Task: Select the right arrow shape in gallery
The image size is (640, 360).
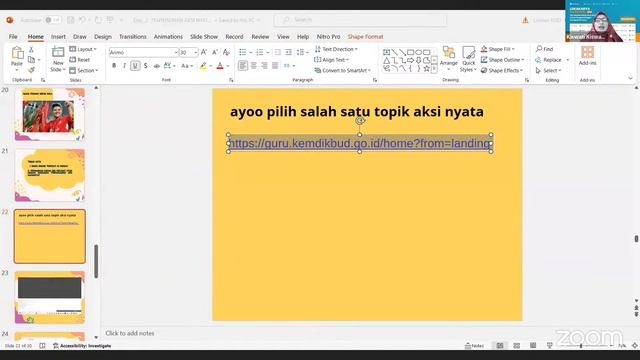Action: pos(410,60)
